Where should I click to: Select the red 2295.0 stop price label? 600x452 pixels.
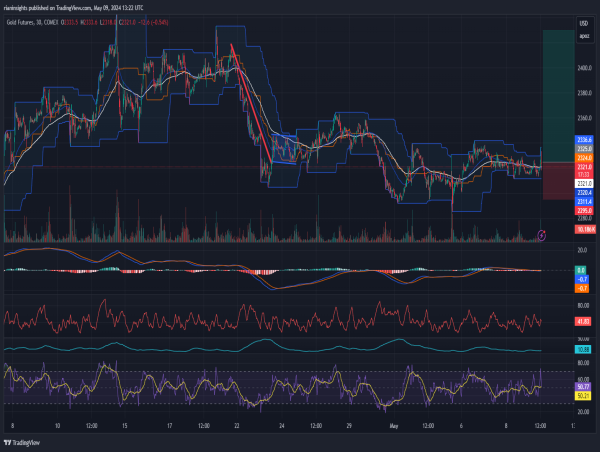pyautogui.click(x=584, y=210)
